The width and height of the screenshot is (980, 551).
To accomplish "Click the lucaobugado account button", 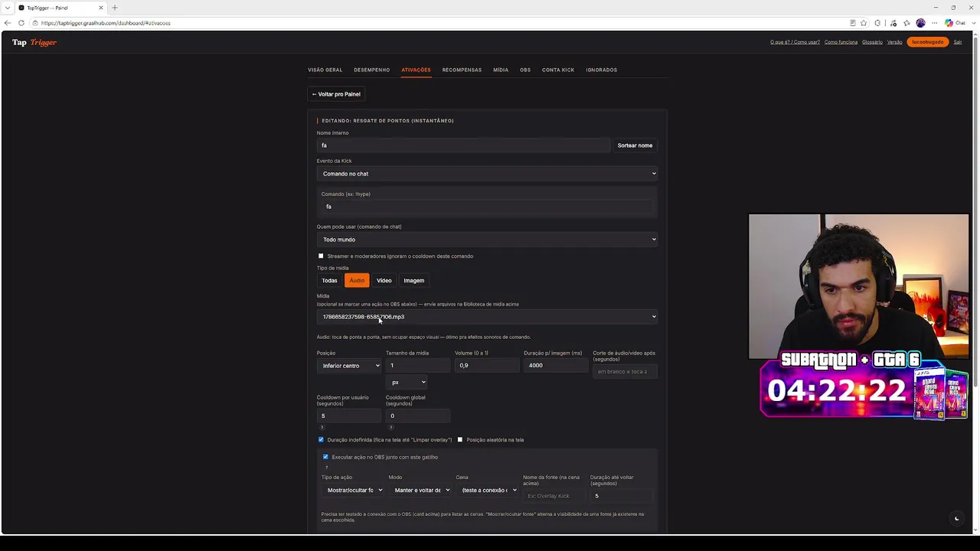I will 927,42.
